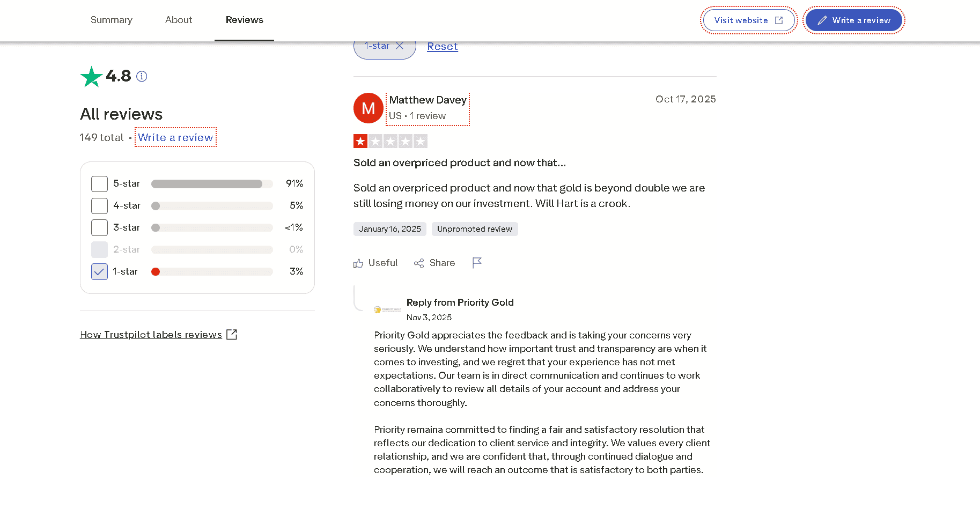Click the Unprompted review tag
Viewport: 980px width, 509px height.
pyautogui.click(x=475, y=229)
